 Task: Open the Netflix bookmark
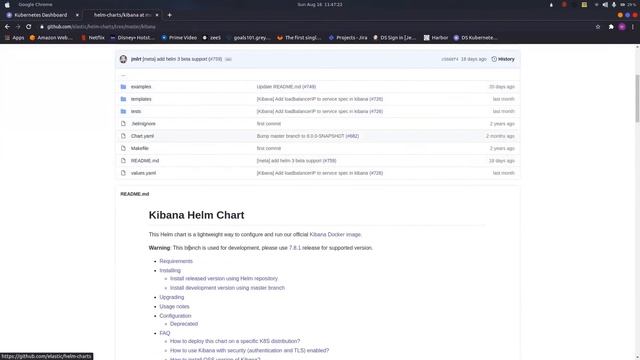point(93,38)
